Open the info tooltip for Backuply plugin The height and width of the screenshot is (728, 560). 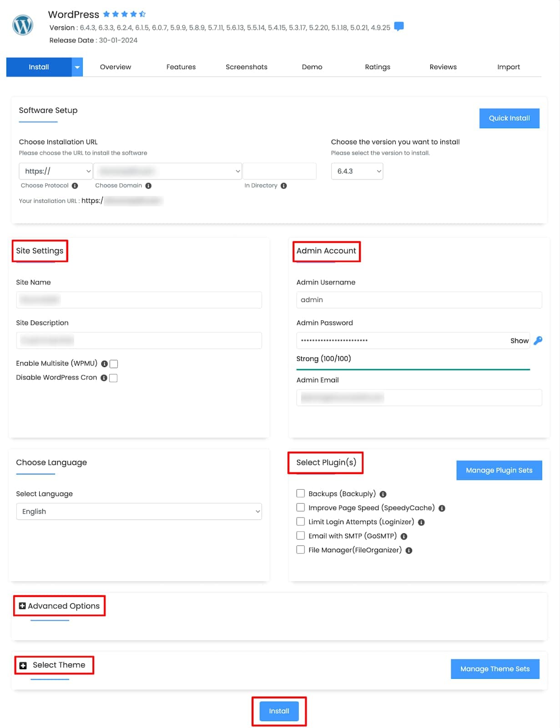point(383,493)
